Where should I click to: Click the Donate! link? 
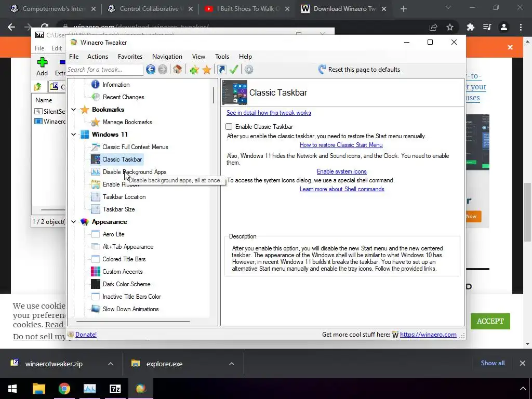tap(86, 335)
